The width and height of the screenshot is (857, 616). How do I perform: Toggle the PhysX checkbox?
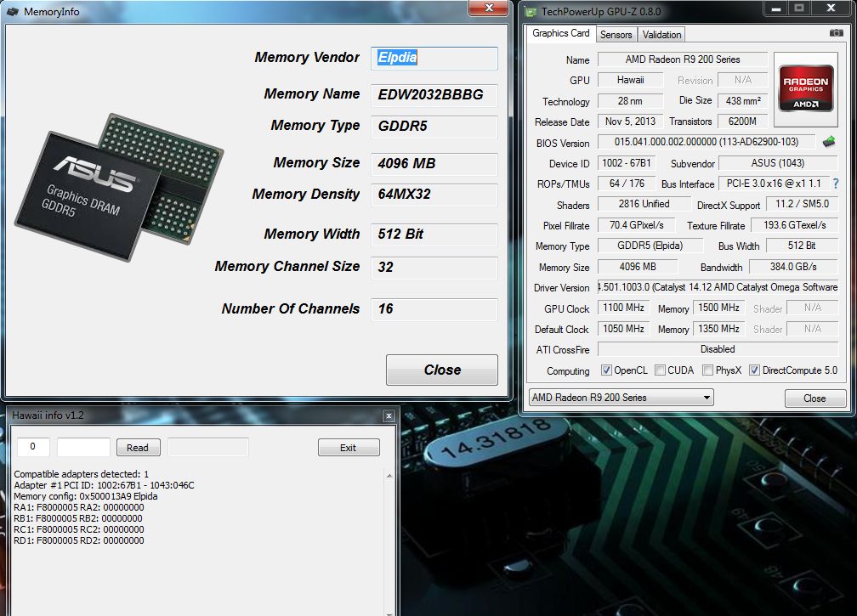tap(707, 370)
